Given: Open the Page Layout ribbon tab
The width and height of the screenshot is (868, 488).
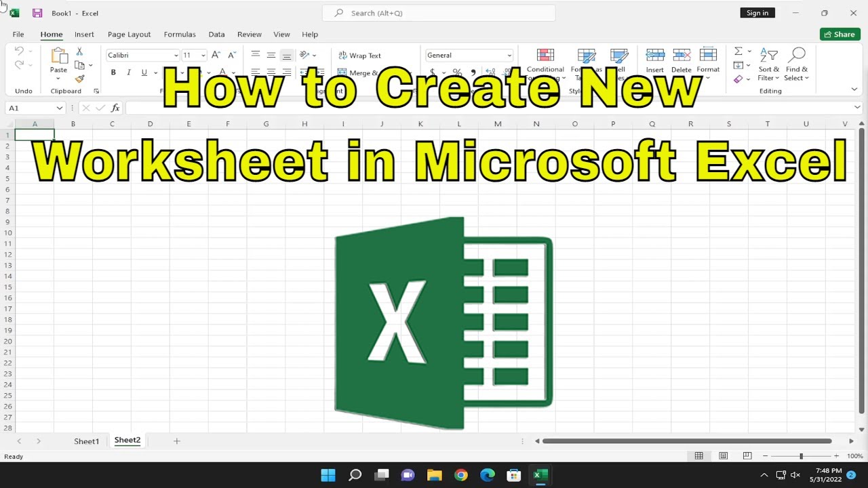Looking at the screenshot, I should [129, 34].
